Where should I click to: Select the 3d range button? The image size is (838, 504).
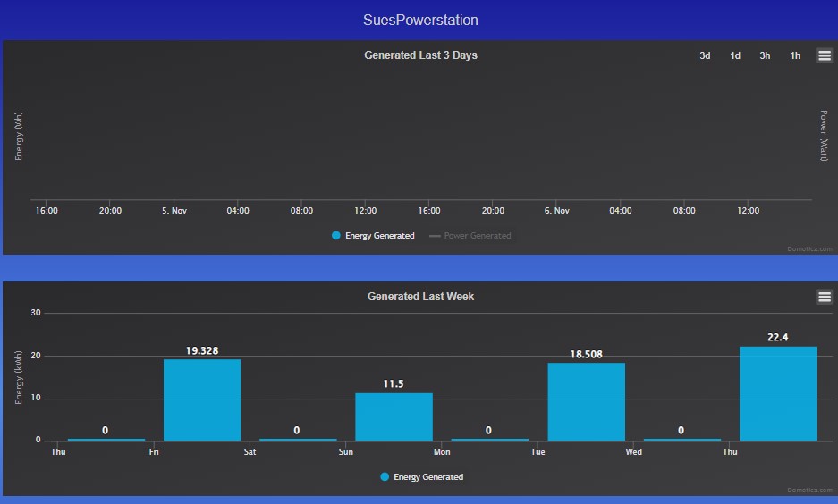click(705, 55)
